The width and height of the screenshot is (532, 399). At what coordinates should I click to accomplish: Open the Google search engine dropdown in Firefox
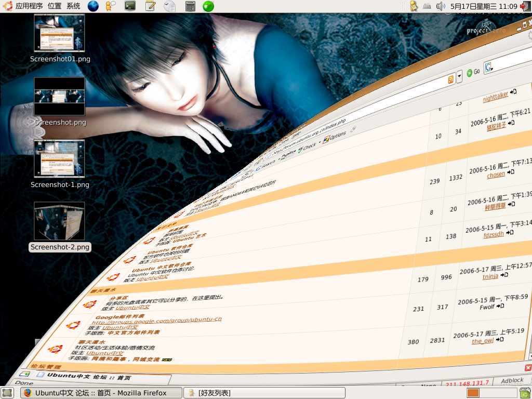488,68
